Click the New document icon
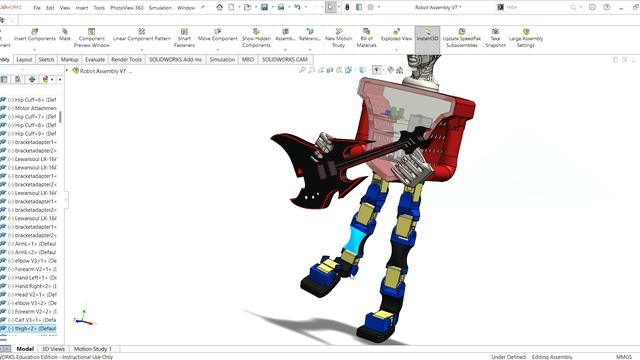Image resolution: width=640 pixels, height=360 pixels. (231, 7)
